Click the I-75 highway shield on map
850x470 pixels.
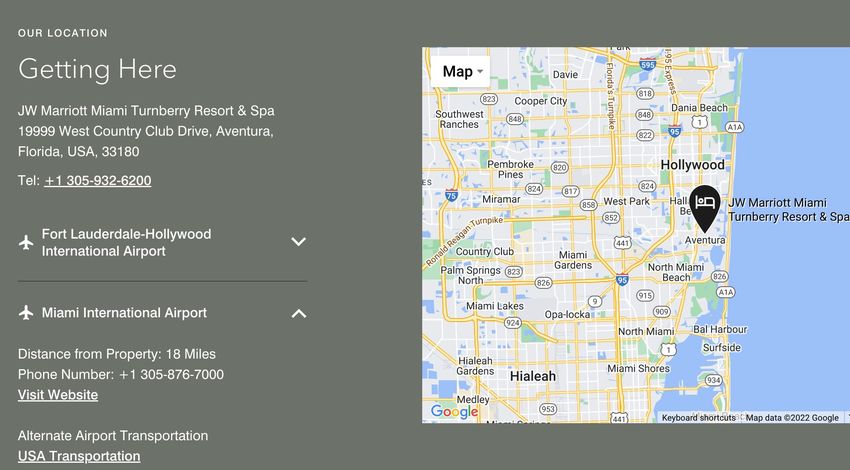[451, 195]
